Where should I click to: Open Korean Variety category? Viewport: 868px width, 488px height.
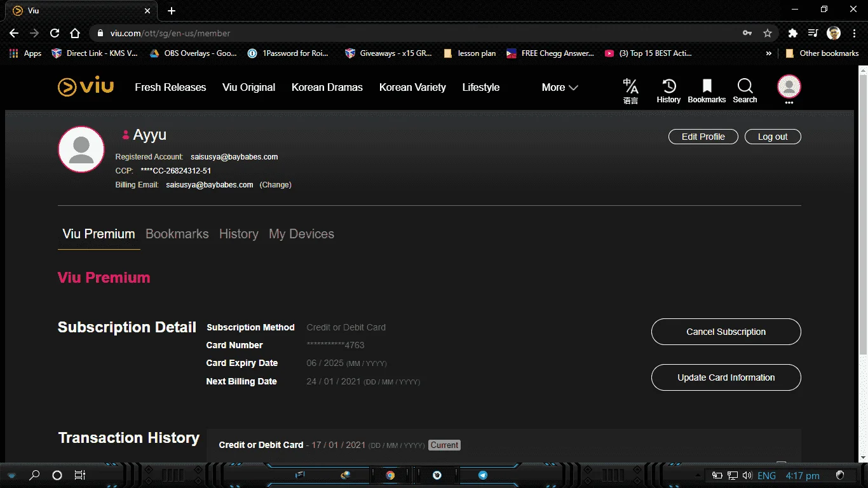412,87
